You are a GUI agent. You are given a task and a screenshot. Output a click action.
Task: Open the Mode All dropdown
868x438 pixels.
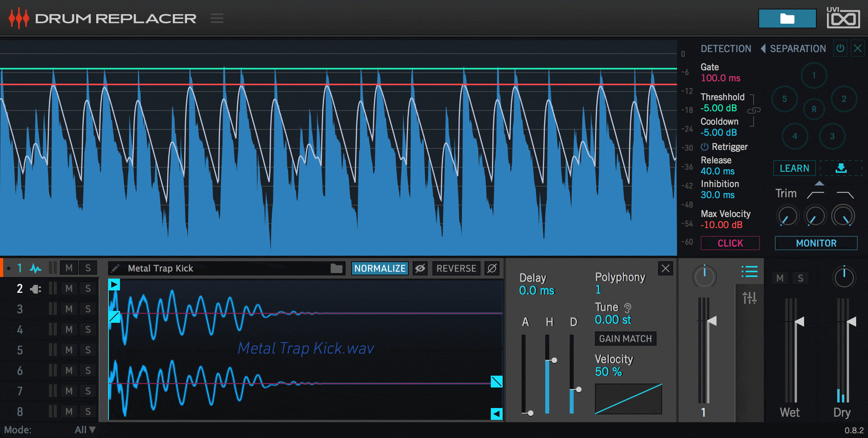[x=85, y=430]
